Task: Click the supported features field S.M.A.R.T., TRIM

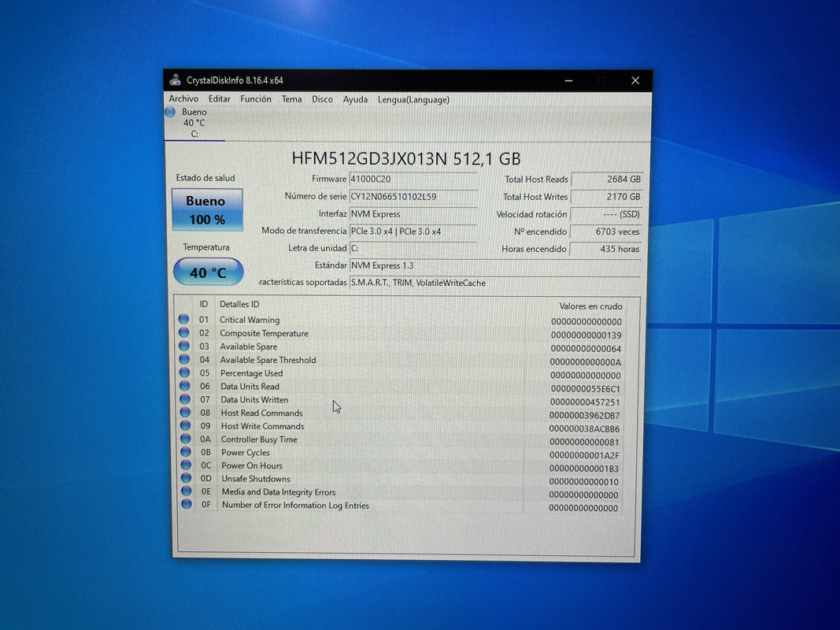Action: [495, 283]
